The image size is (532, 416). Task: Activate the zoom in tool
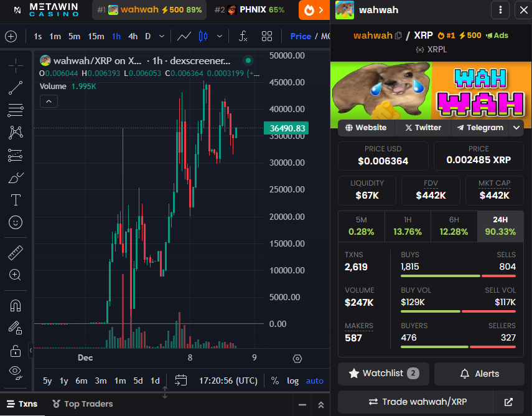click(x=16, y=275)
